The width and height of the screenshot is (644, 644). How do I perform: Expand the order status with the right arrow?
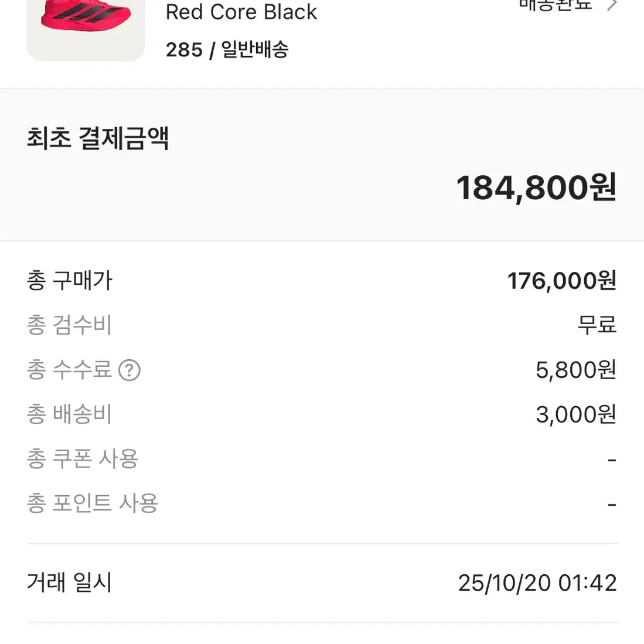coord(613,6)
